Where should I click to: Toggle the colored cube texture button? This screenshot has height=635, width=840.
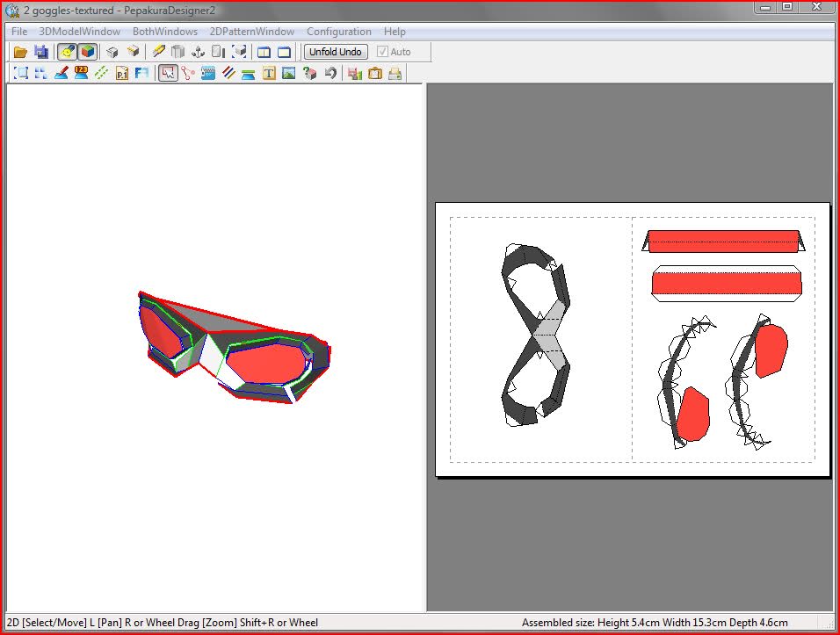point(88,52)
